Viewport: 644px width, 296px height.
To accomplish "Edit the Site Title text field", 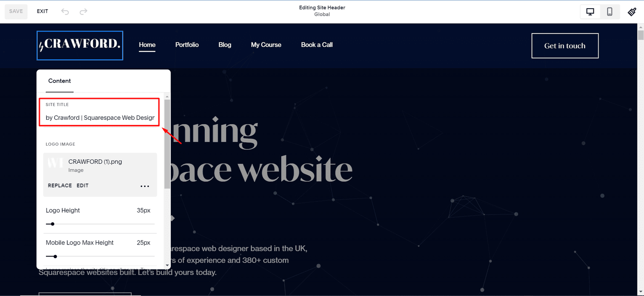I will pos(99,117).
